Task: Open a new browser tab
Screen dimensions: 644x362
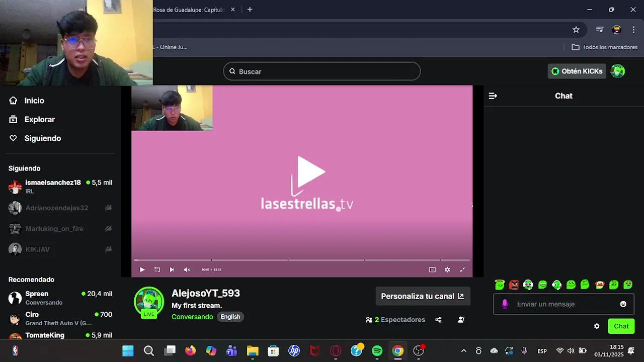Action: [250, 10]
